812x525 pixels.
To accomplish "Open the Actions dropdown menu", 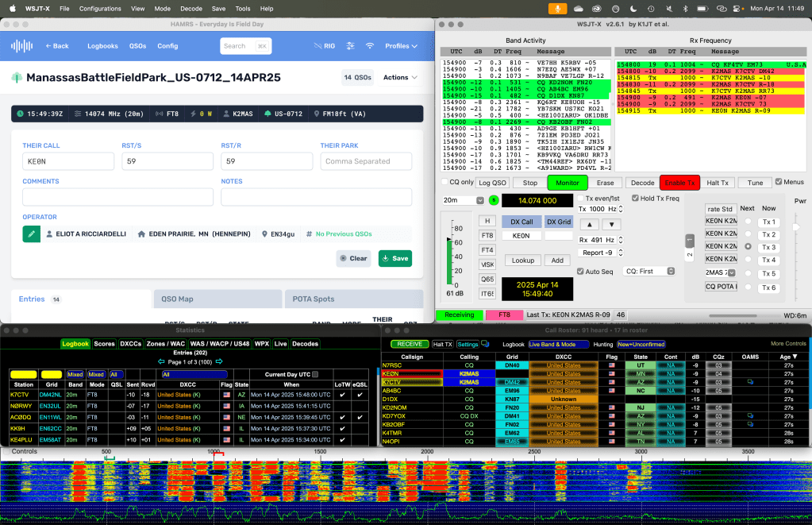I will point(400,78).
